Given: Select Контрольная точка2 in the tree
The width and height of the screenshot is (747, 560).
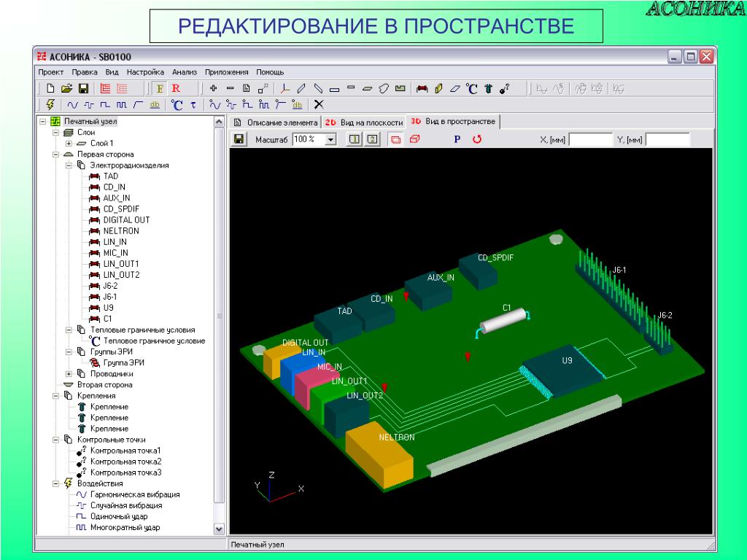Looking at the screenshot, I should pyautogui.click(x=125, y=462).
